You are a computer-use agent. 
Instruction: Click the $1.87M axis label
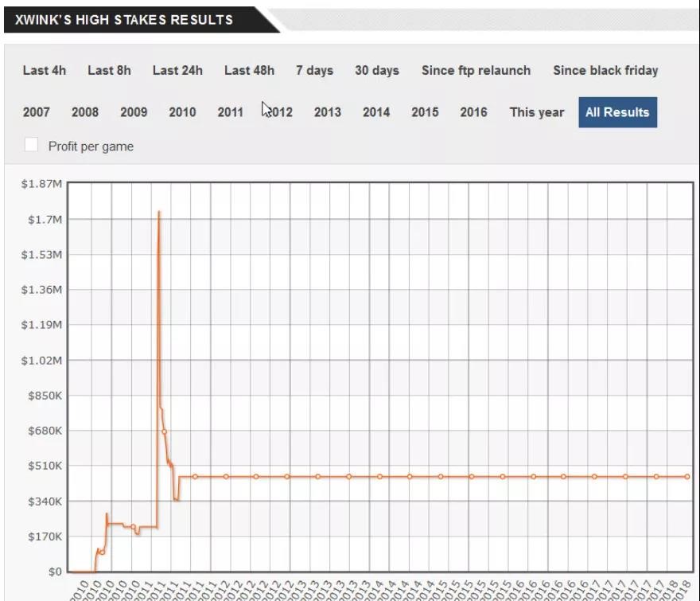(x=41, y=184)
